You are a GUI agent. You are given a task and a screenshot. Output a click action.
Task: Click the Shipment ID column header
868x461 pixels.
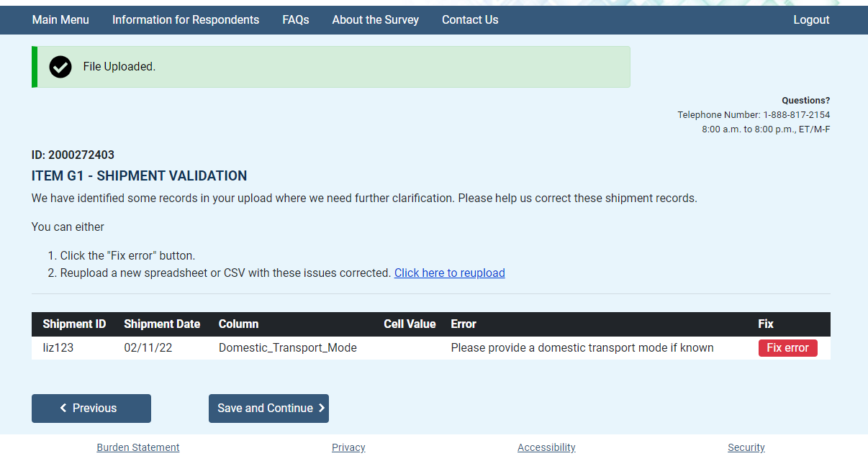[x=74, y=324]
